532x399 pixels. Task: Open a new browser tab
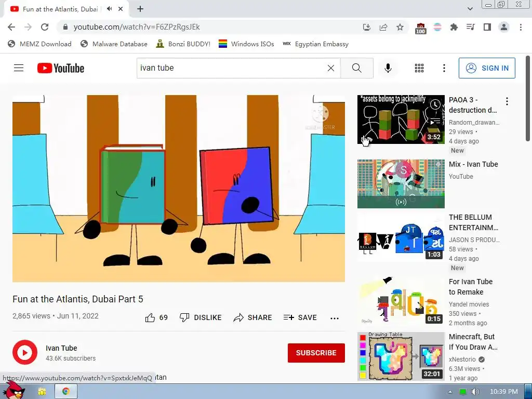click(140, 9)
